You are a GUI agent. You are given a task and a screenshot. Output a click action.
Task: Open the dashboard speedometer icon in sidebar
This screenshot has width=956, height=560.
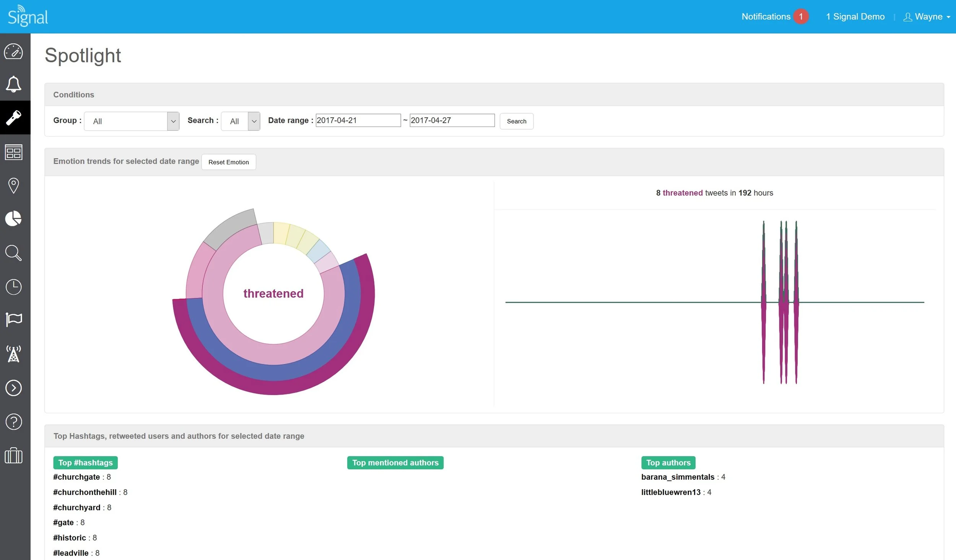[x=14, y=52]
